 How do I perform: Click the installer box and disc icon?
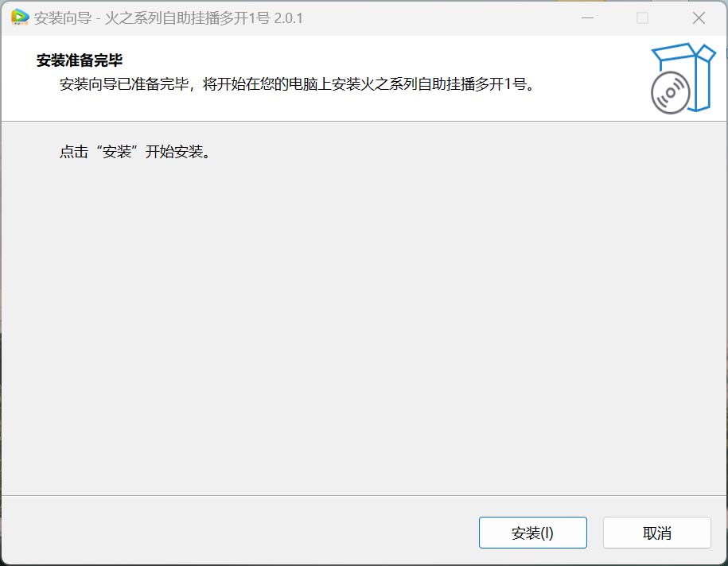coord(683,79)
